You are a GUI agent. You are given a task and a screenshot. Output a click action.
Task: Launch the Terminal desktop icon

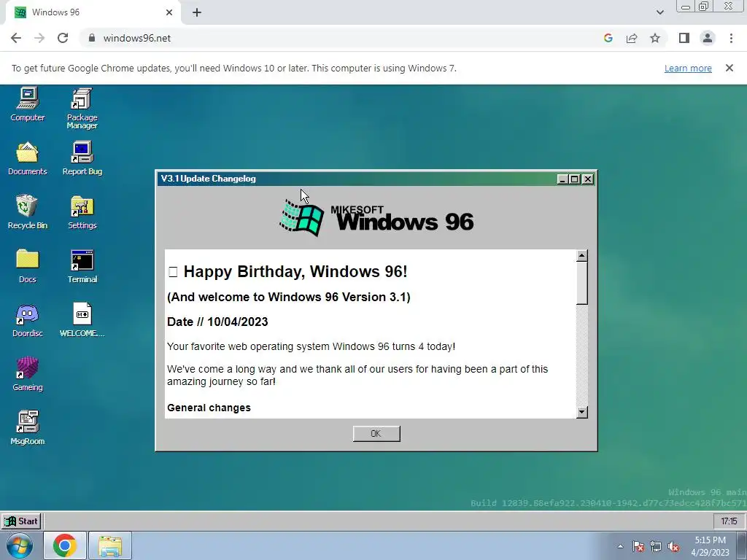[82, 266]
